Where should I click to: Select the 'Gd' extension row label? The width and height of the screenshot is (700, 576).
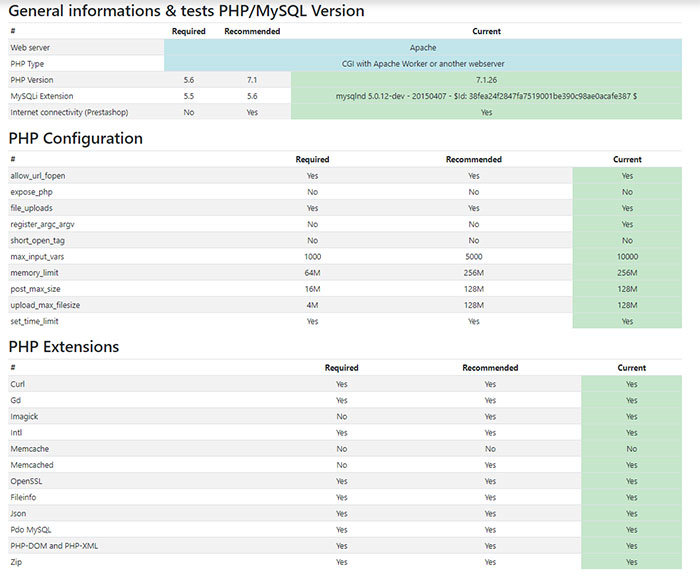coord(16,400)
